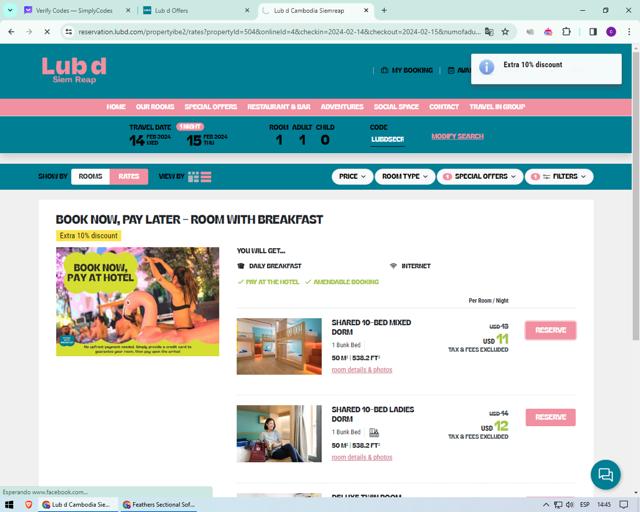Click the Book Now Pay at Hotel banner
Screen dimensions: 640x512
click(138, 301)
